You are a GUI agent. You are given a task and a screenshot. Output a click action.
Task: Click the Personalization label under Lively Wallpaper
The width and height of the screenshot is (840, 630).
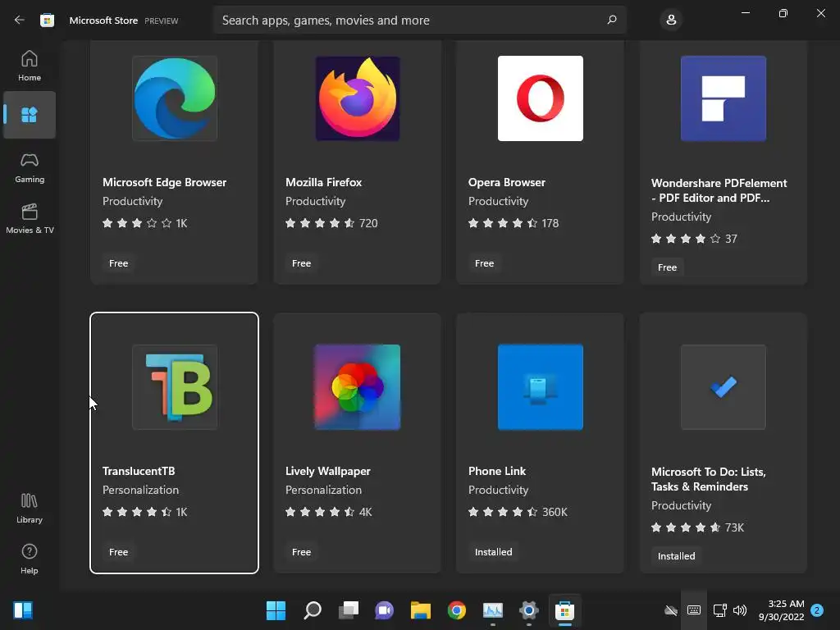323,490
